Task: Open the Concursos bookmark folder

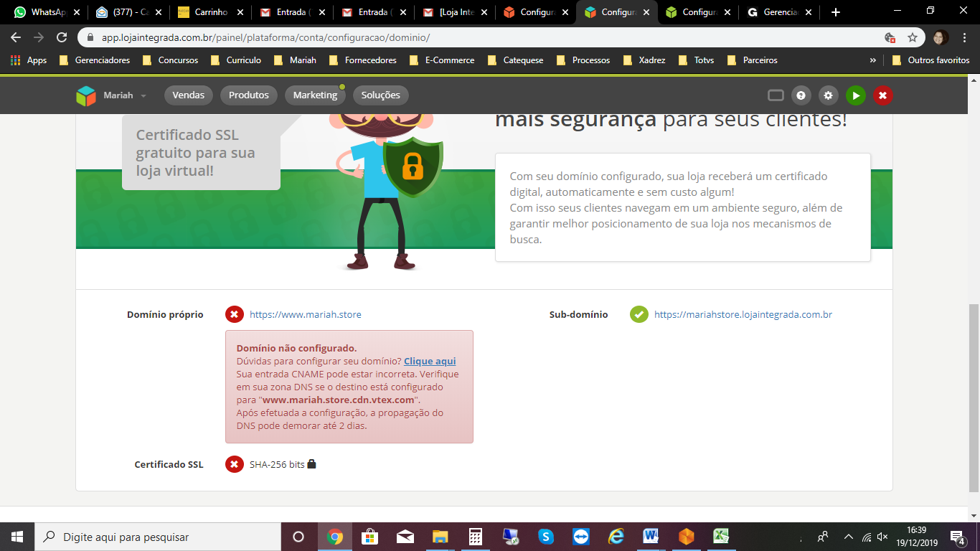Action: pyautogui.click(x=171, y=60)
